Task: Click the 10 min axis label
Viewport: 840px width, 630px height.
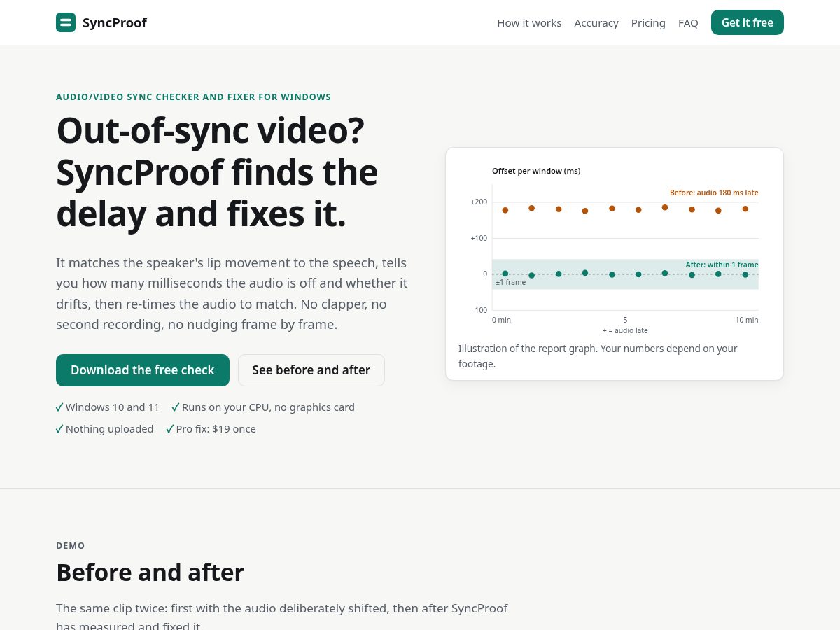Action: tap(747, 320)
